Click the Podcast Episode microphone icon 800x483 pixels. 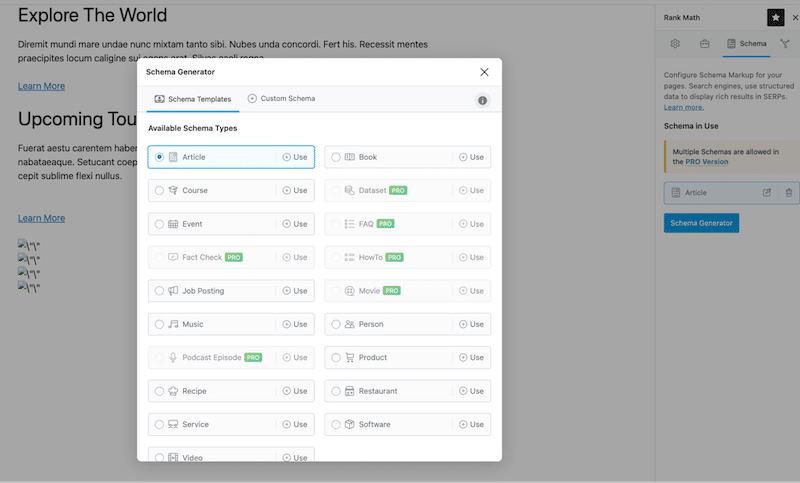pyautogui.click(x=173, y=358)
